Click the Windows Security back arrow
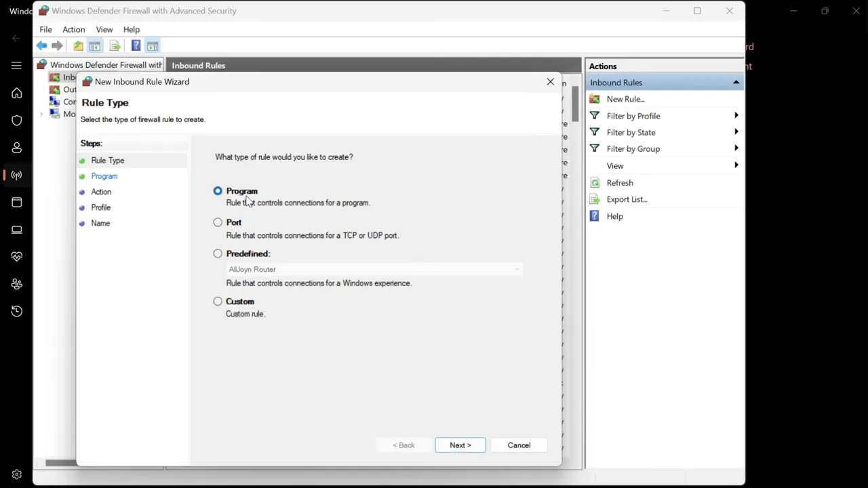Image resolution: width=868 pixels, height=488 pixels. [x=16, y=38]
